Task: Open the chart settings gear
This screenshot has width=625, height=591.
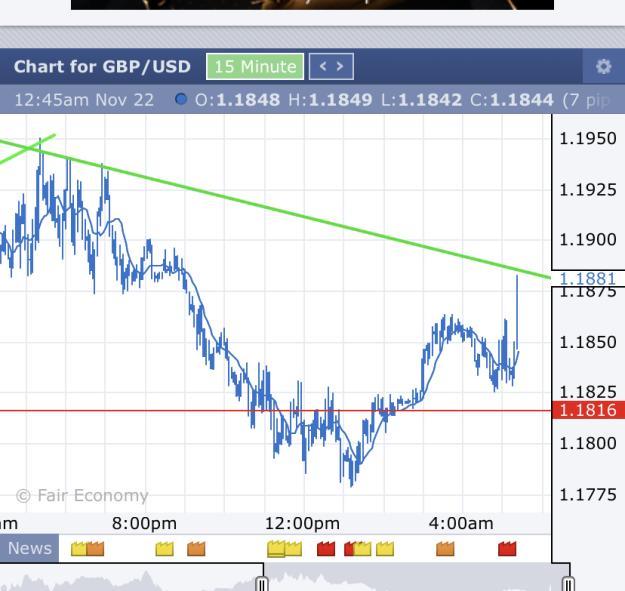Action: click(603, 67)
